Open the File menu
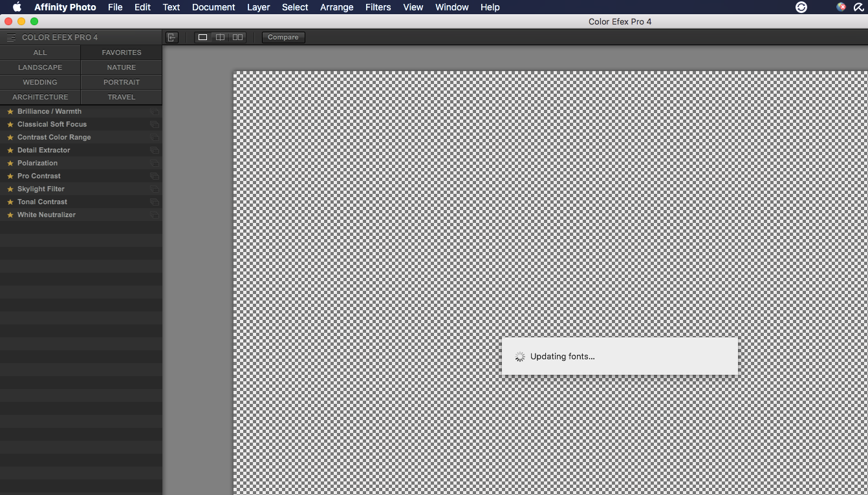The width and height of the screenshot is (868, 495). pyautogui.click(x=115, y=7)
